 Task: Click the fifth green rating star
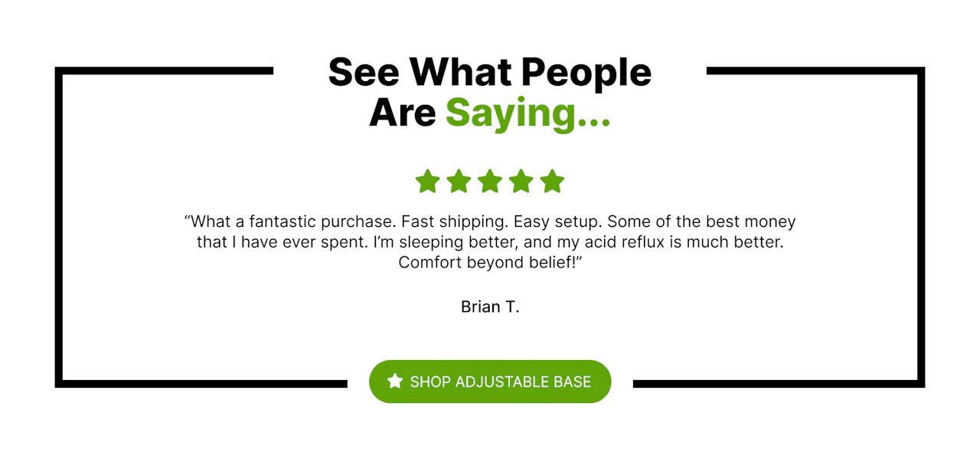(x=552, y=182)
